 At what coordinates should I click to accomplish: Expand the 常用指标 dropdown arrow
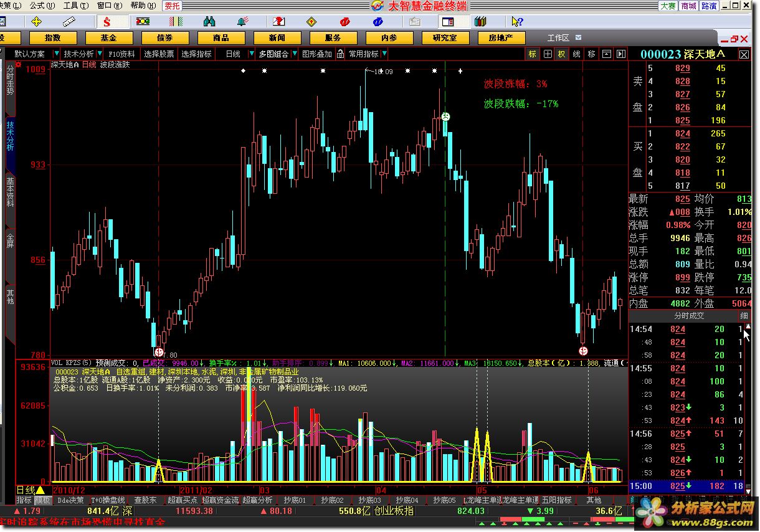(384, 54)
